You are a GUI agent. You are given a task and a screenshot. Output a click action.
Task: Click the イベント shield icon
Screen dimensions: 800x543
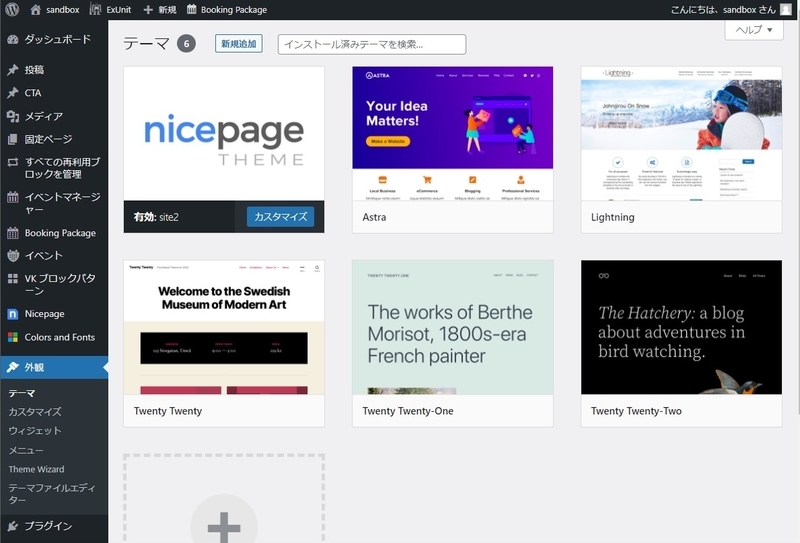13,256
